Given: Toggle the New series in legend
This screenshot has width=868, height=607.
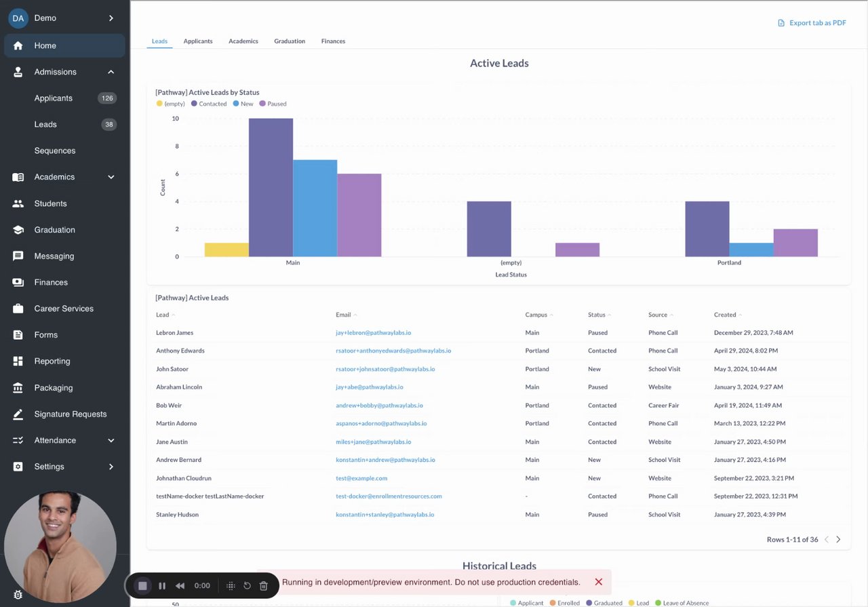Looking at the screenshot, I should [x=243, y=104].
